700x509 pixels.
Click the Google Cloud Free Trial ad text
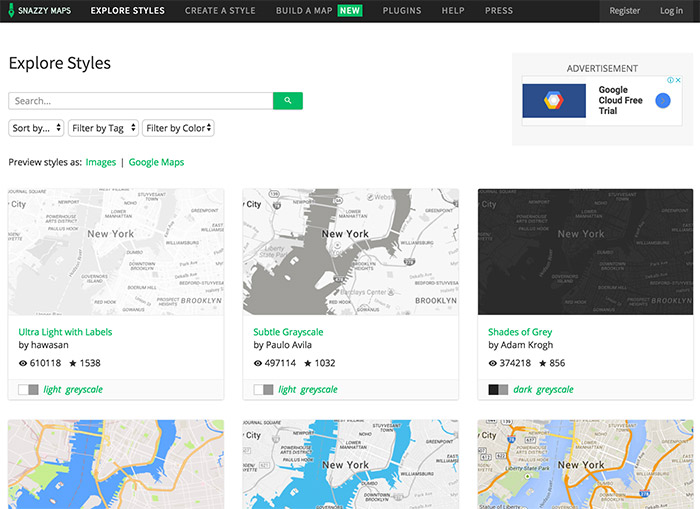pos(621,100)
